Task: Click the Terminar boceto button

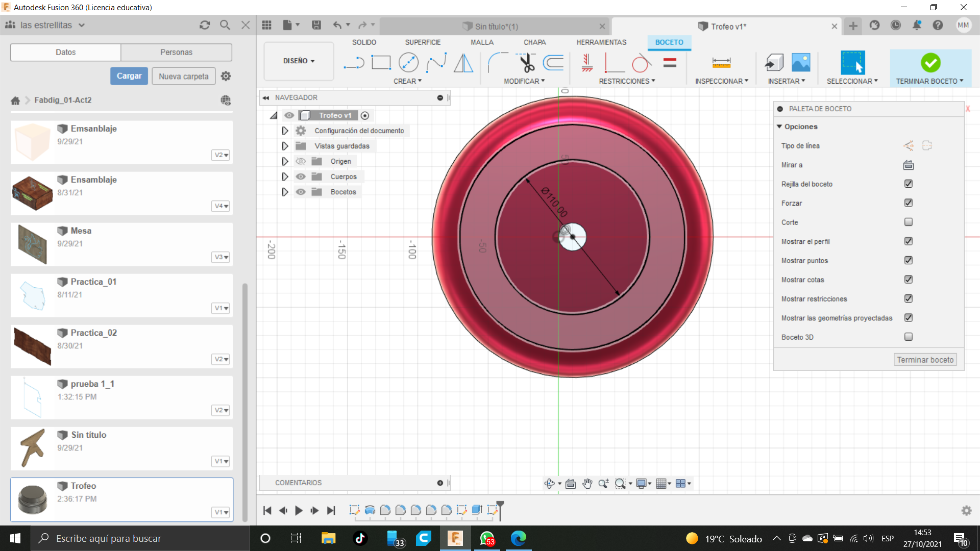Action: pyautogui.click(x=925, y=360)
